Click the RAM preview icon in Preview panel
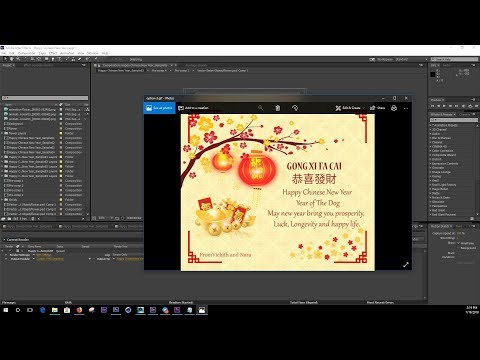Screen dimensions: 480x360 pyautogui.click(x=476, y=106)
